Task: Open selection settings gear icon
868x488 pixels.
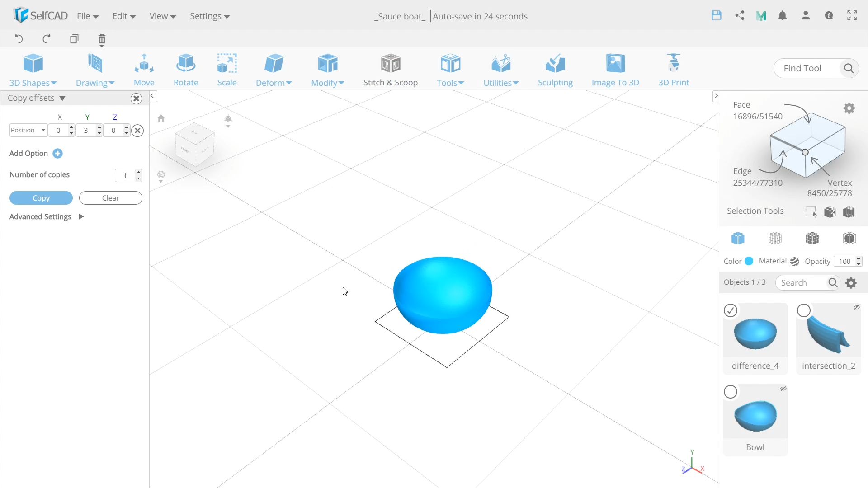Action: 849,108
